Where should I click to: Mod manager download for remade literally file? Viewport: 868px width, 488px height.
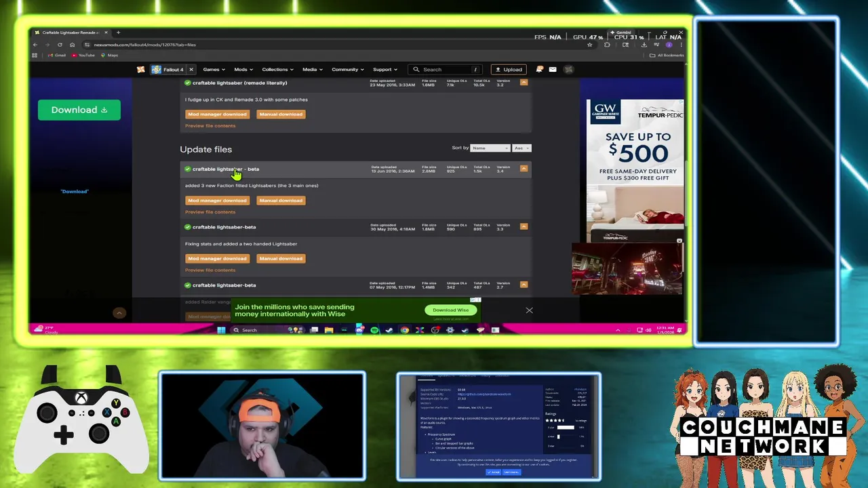(x=217, y=114)
